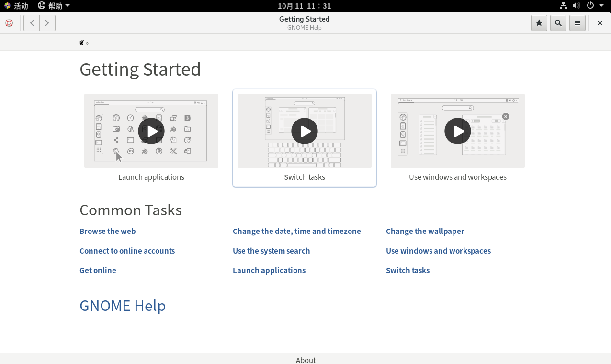Click the network status icon
Screen dimensions: 611x364
[x=563, y=6]
